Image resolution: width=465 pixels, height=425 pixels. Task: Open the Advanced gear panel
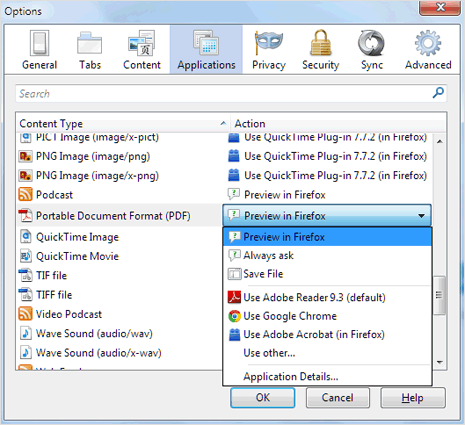[428, 50]
